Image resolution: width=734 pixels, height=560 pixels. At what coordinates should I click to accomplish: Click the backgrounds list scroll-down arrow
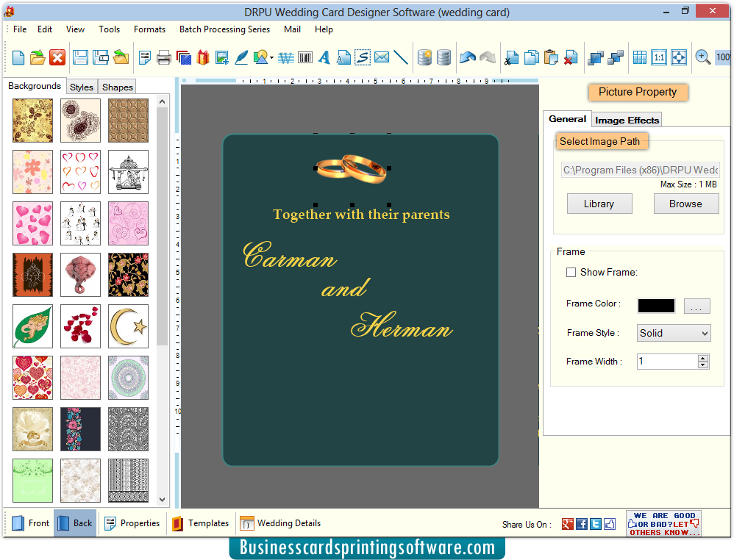[x=162, y=500]
